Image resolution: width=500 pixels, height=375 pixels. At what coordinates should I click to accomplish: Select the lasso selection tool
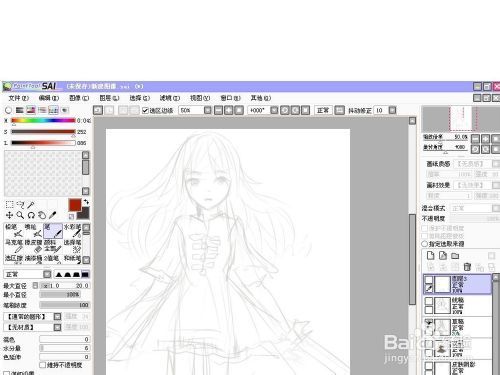click(x=20, y=205)
